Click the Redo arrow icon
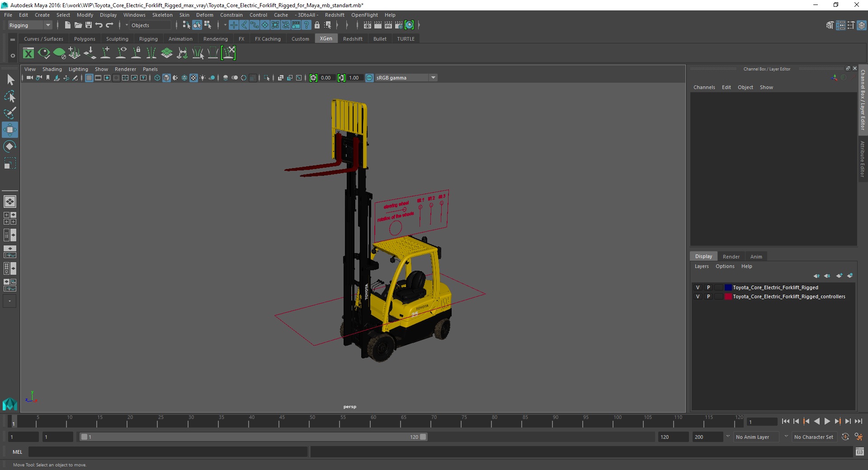The image size is (868, 470). [109, 25]
